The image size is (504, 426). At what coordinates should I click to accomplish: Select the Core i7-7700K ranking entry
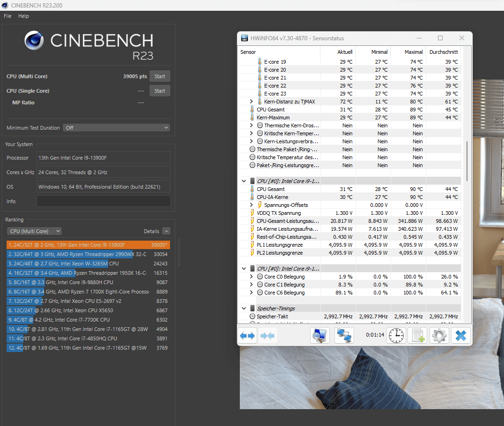pos(88,319)
